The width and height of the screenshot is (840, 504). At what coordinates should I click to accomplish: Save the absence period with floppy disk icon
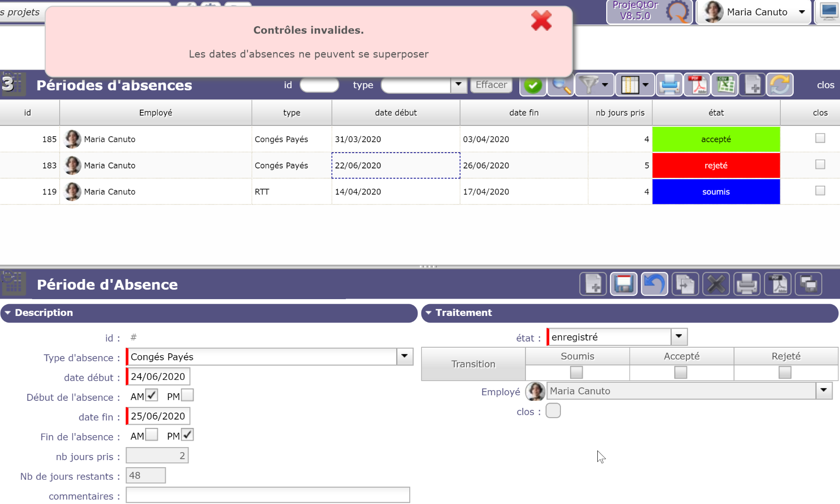point(623,284)
